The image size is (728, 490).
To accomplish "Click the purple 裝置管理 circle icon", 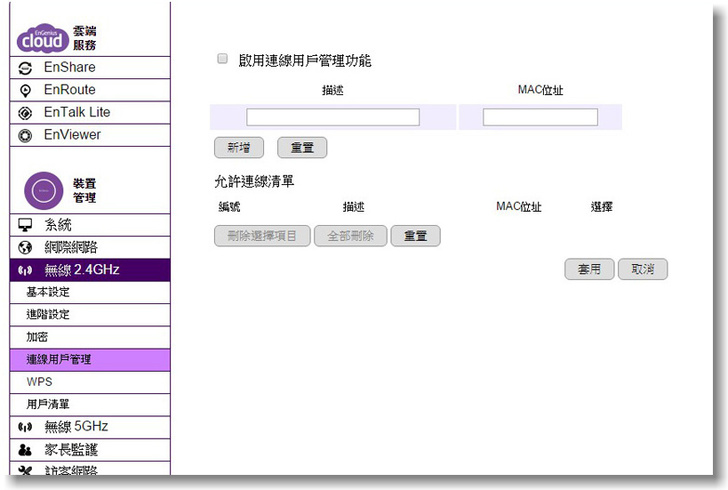I will (44, 190).
